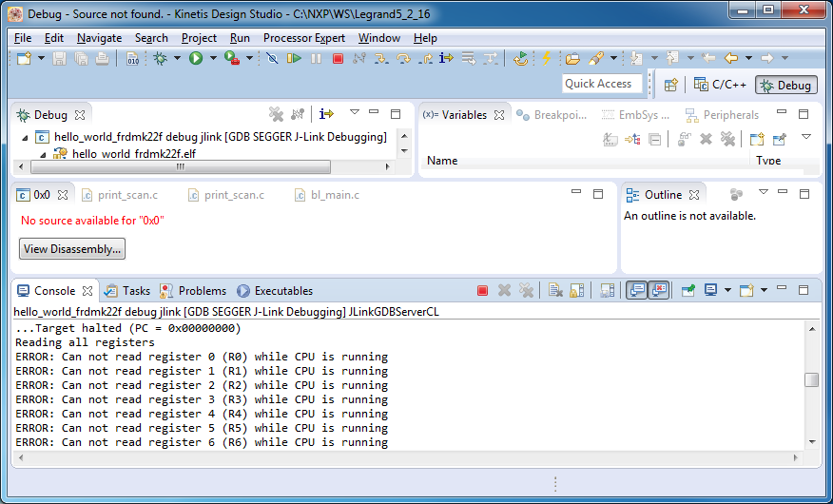The image size is (833, 504).
Task: Click red Terminate icon in Console toolbar
Action: point(482,290)
